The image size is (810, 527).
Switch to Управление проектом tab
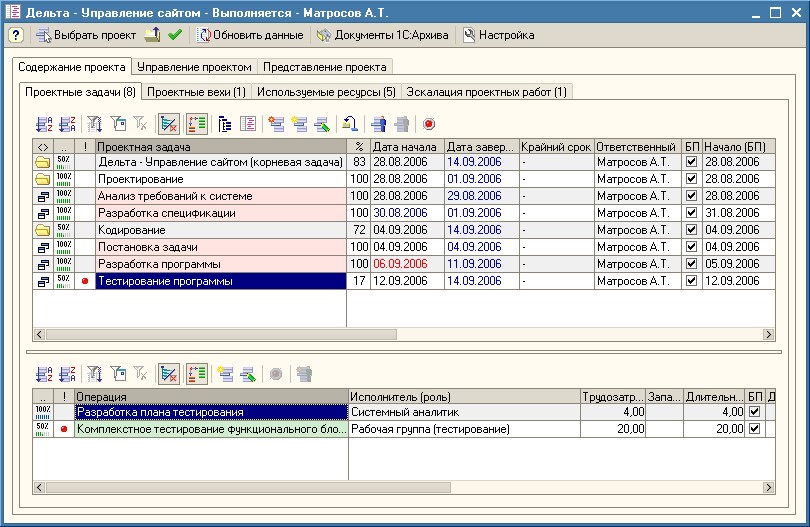194,67
